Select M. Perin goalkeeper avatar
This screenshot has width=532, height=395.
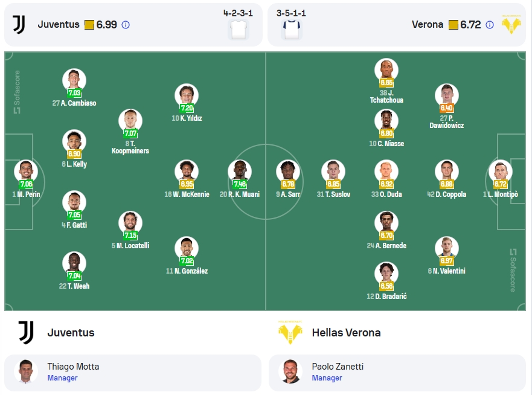point(26,172)
